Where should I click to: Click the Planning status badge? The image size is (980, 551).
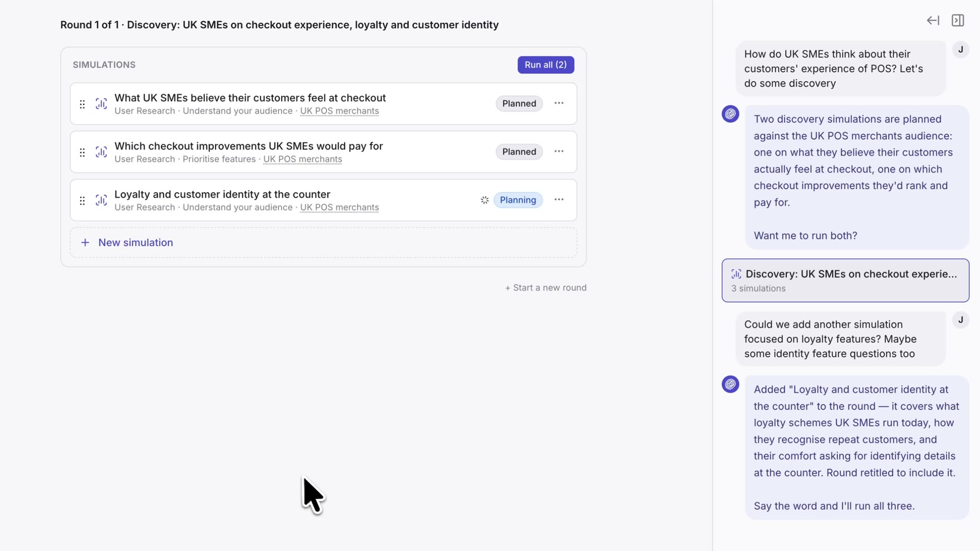518,200
